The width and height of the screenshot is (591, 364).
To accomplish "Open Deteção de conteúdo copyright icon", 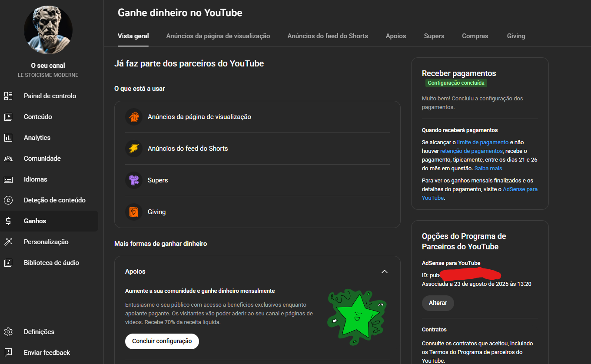I will [8, 200].
